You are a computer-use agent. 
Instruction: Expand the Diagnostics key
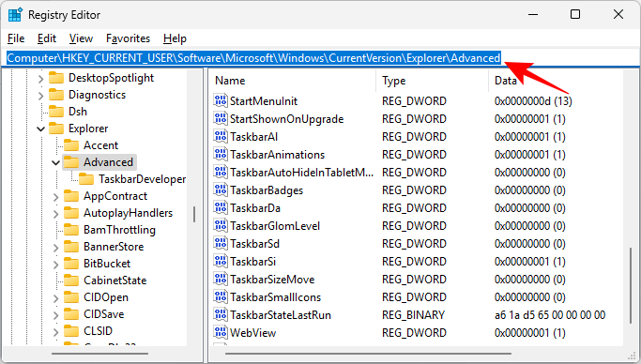click(x=40, y=95)
